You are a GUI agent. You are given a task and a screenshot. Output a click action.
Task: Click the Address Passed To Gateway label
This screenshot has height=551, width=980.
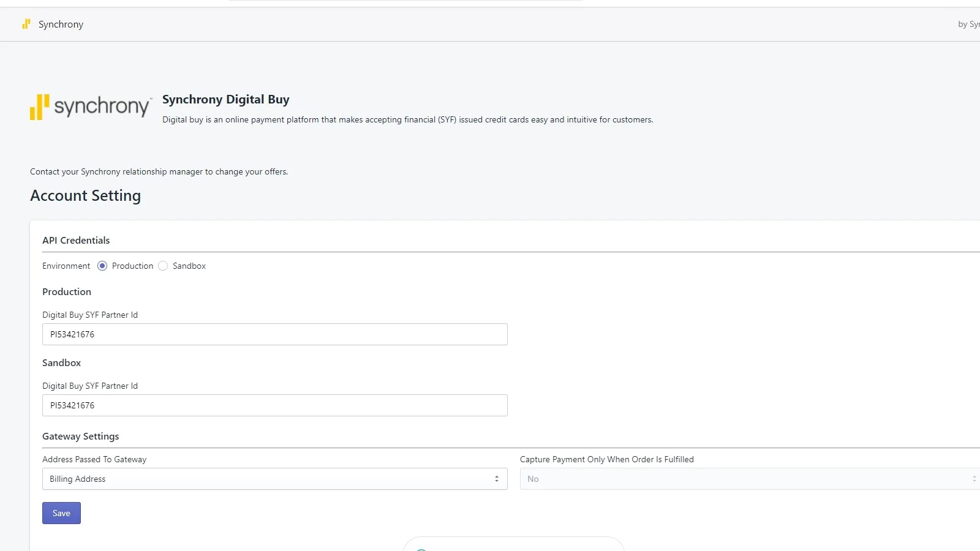click(x=94, y=459)
